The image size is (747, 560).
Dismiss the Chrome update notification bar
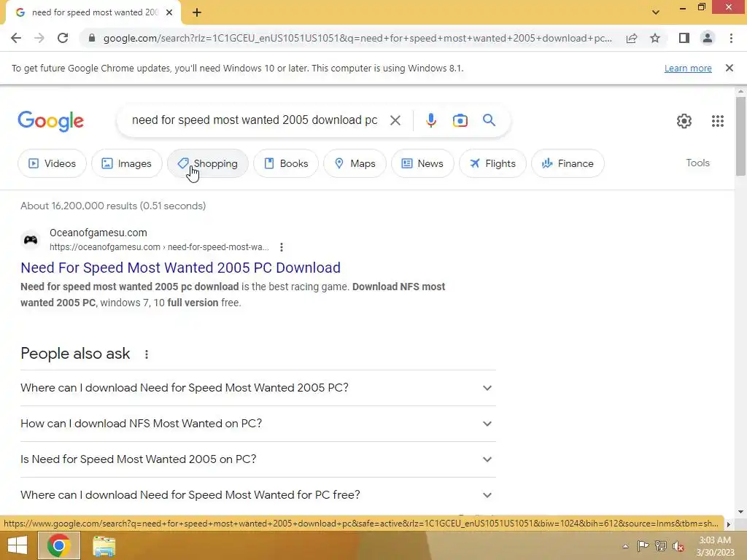(729, 68)
